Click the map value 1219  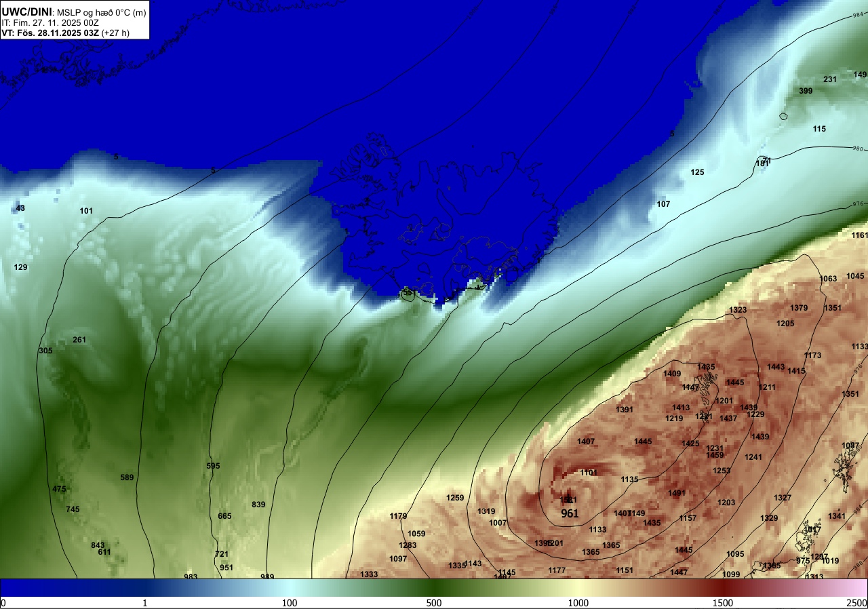[674, 418]
